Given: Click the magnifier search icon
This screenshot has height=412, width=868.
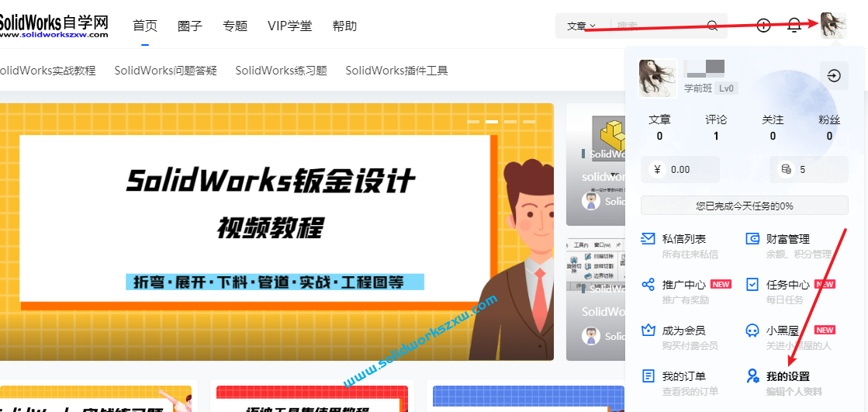Looking at the screenshot, I should [x=713, y=26].
